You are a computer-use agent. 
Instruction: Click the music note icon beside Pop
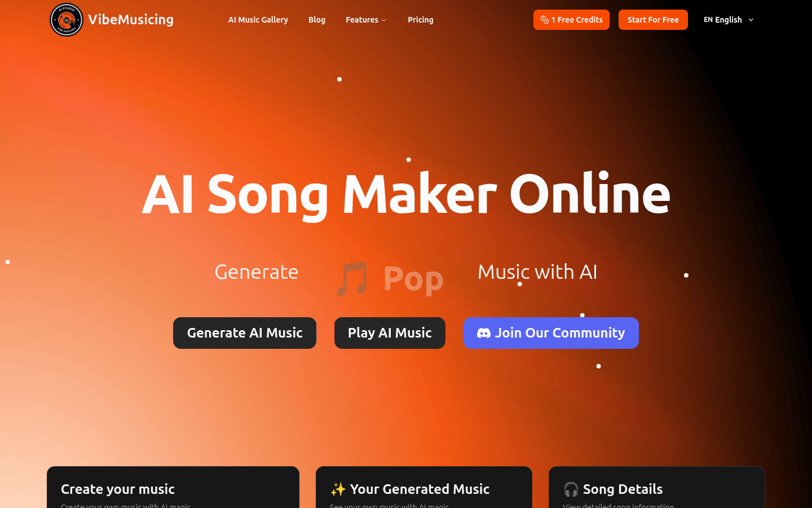point(352,278)
